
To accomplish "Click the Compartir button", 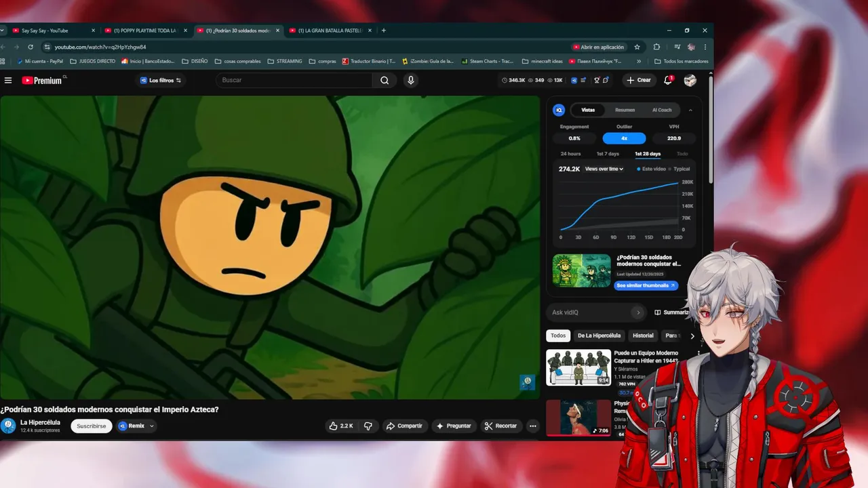I will point(403,426).
